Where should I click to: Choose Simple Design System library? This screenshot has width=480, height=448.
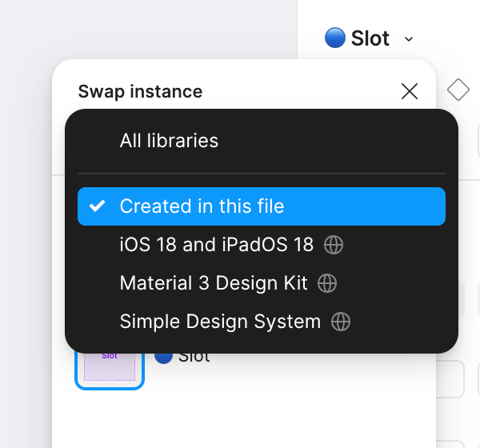262,322
